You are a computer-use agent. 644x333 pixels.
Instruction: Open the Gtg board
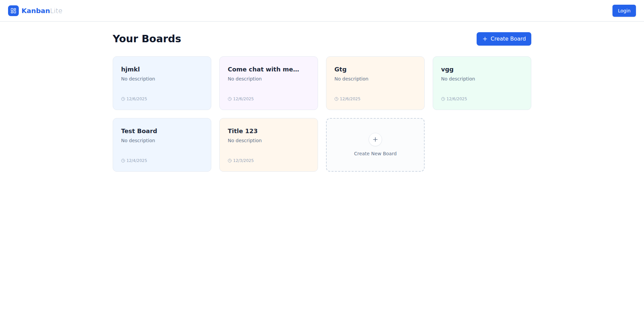pos(375,83)
